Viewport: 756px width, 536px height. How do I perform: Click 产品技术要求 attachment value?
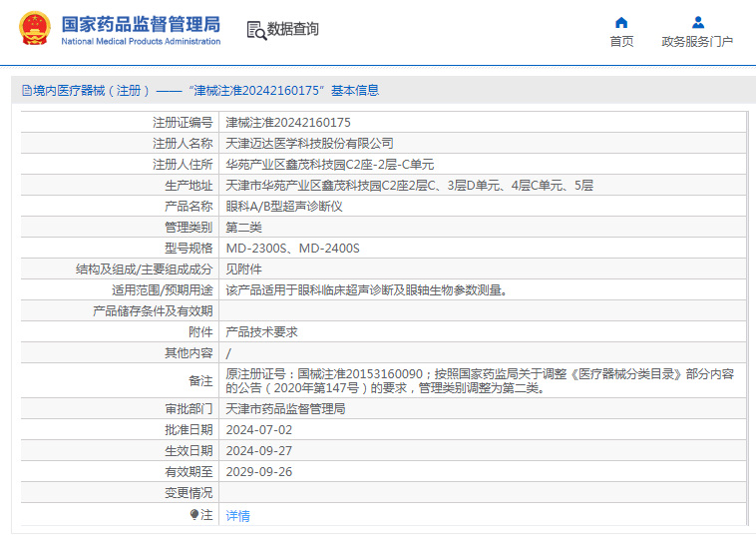261,332
